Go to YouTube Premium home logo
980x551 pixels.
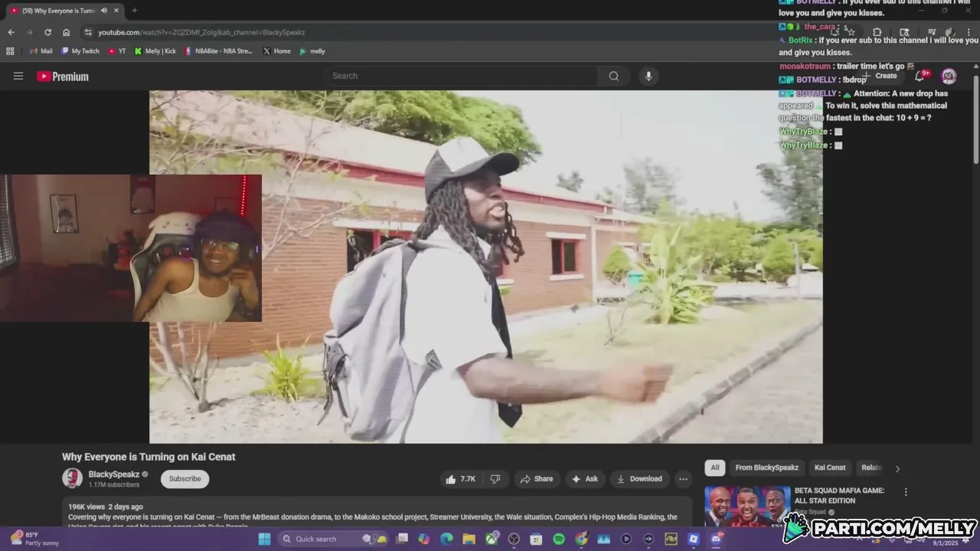click(63, 77)
